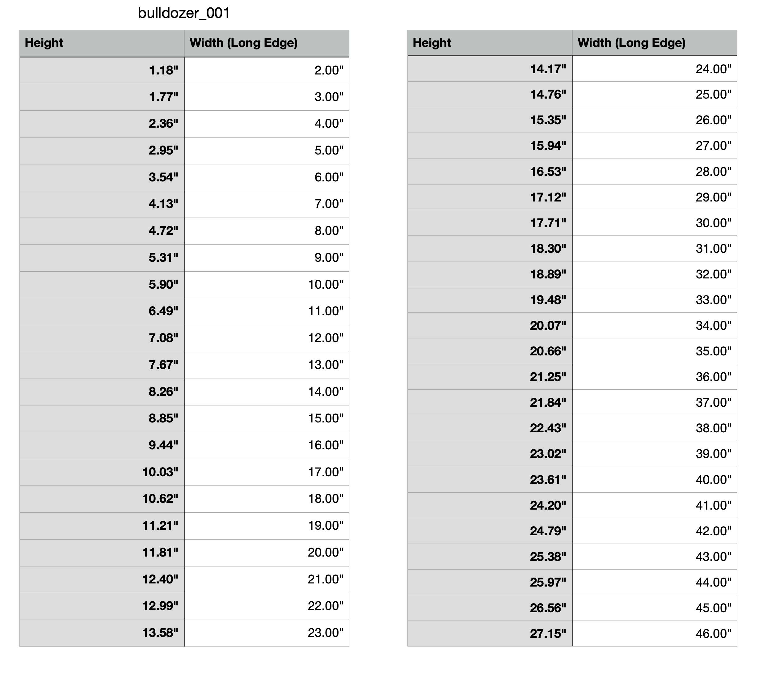The height and width of the screenshot is (691, 784).
Task: Click the bulldozer_001 title text
Action: pos(184,13)
